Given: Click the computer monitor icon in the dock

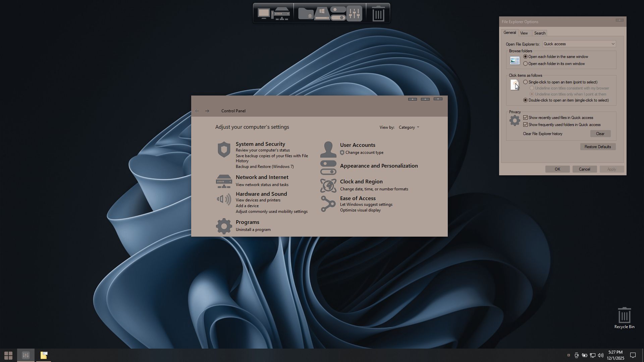Looking at the screenshot, I should coord(264,13).
